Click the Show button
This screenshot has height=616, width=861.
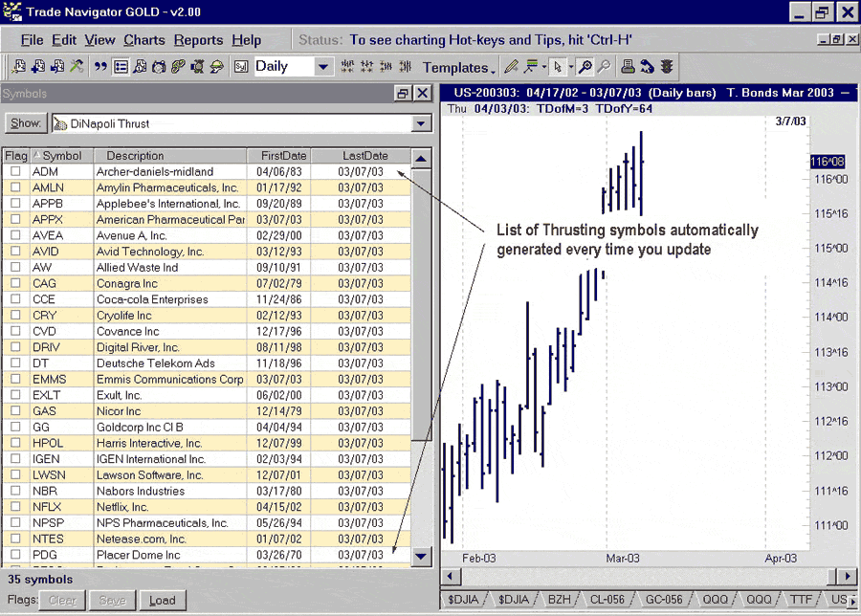coord(26,123)
